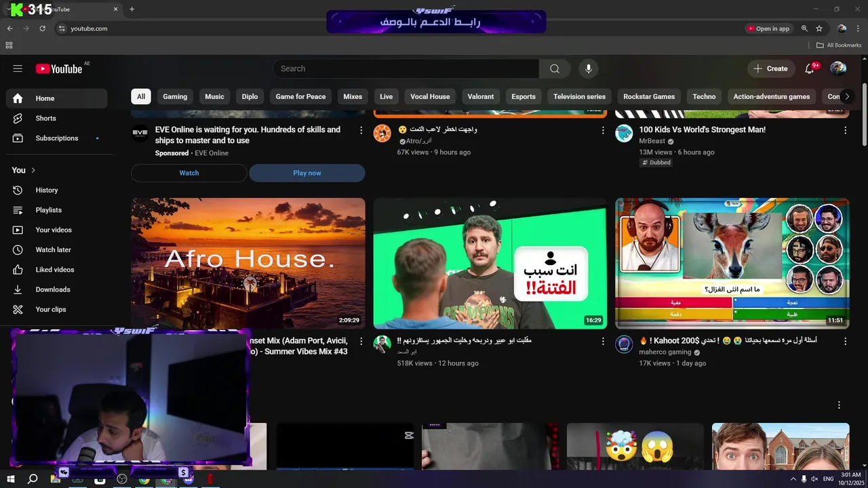Open options for EVE Online ad
This screenshot has height=488, width=868.
coord(361,130)
